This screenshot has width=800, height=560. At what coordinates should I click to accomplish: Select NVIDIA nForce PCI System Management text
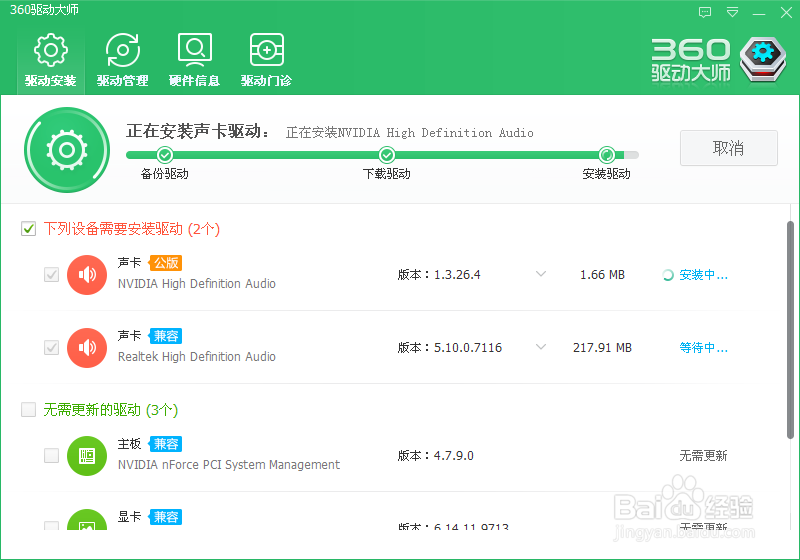tap(229, 465)
